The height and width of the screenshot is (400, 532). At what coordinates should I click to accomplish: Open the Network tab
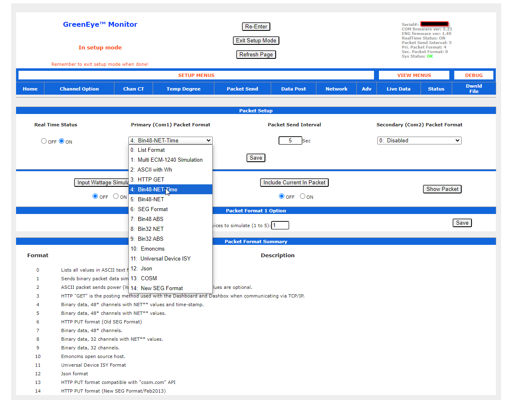[x=336, y=89]
